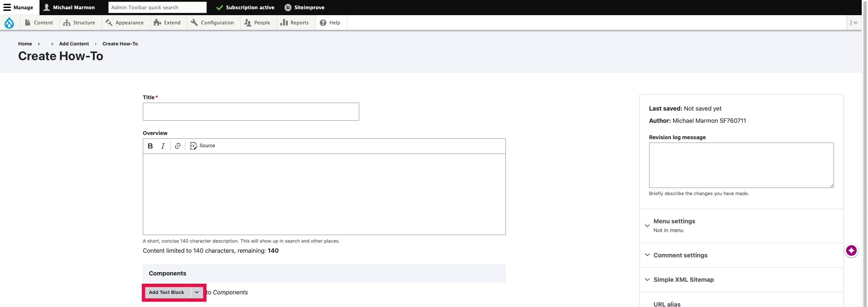Focus the Admin Toolbar quick search field

pyautogui.click(x=158, y=8)
